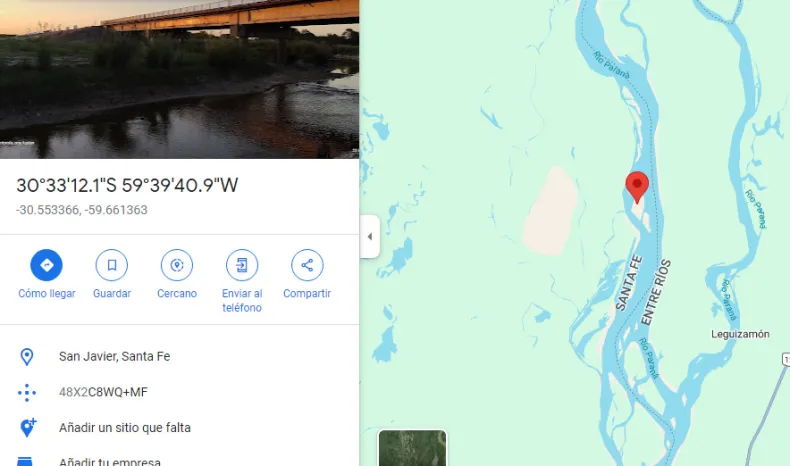This screenshot has width=790, height=466.
Task: Click the Leguizamón label on map
Action: pyautogui.click(x=740, y=334)
